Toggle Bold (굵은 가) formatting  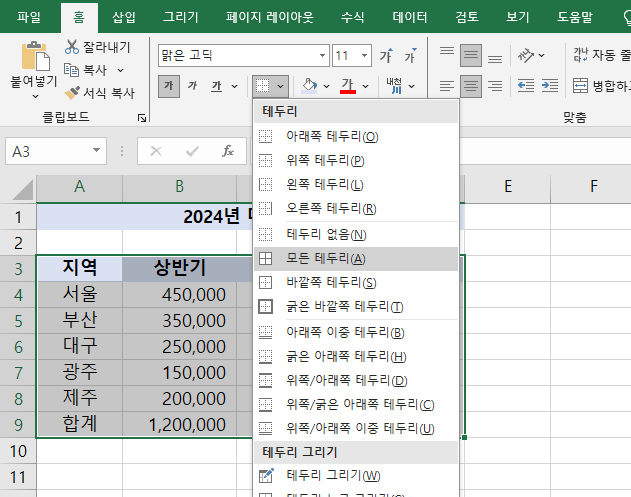(x=169, y=86)
